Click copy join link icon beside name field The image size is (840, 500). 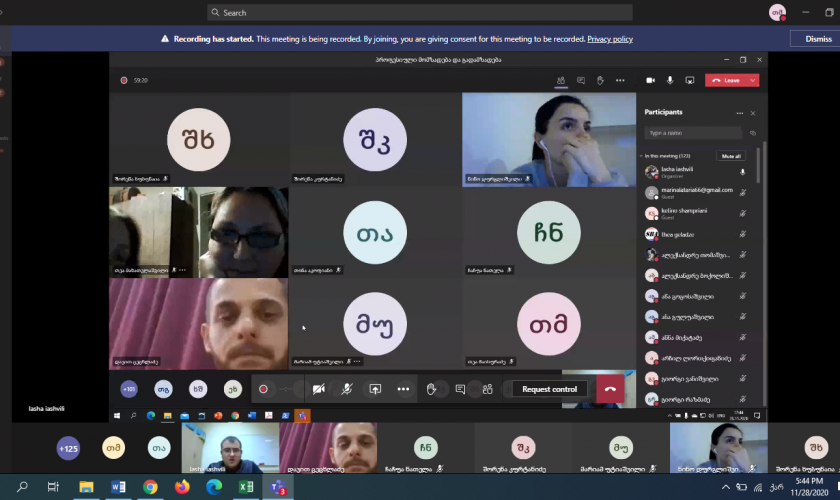[753, 133]
